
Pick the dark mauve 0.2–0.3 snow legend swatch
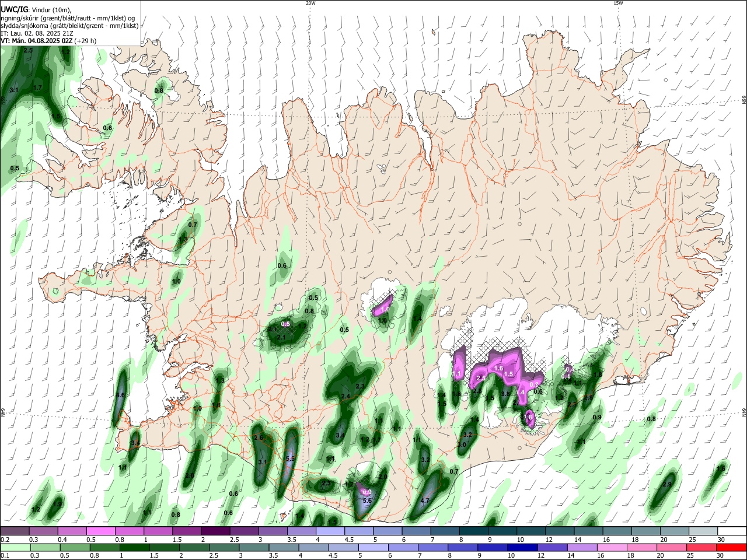(x=15, y=531)
